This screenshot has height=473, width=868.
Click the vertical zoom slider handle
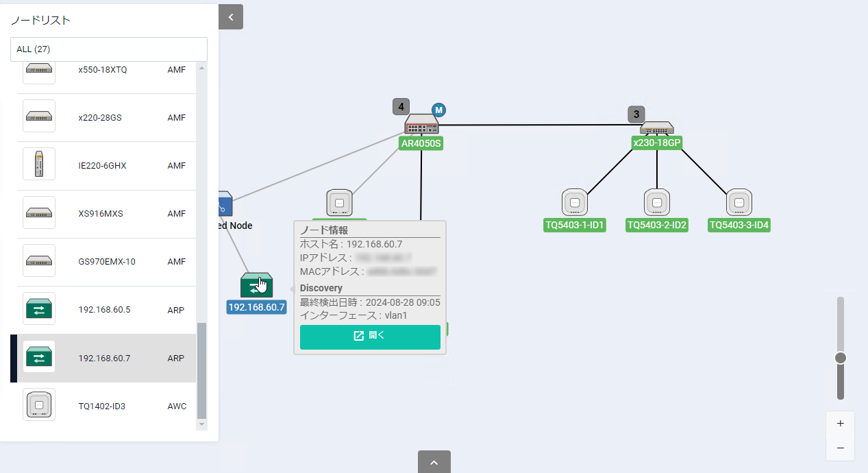[841, 358]
